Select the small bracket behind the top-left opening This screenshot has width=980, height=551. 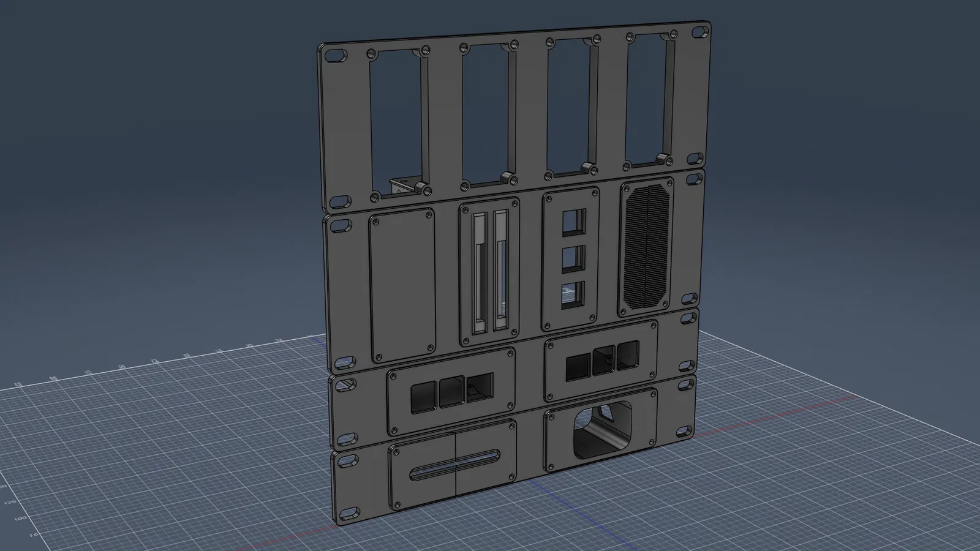[406, 185]
